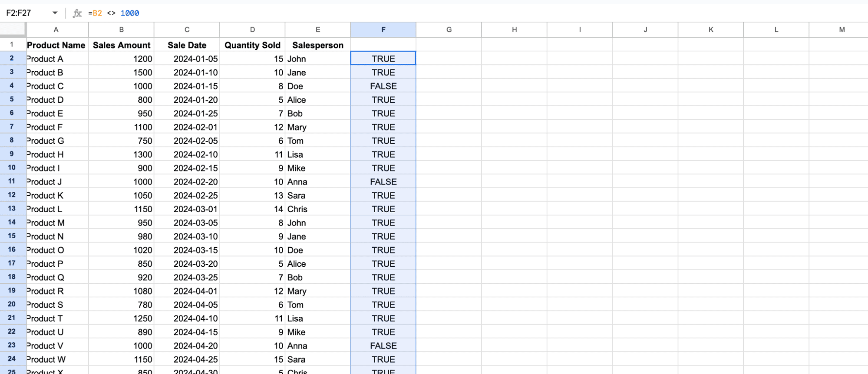Viewport: 868px width, 374px height.
Task: Select column B header
Action: [x=122, y=30]
